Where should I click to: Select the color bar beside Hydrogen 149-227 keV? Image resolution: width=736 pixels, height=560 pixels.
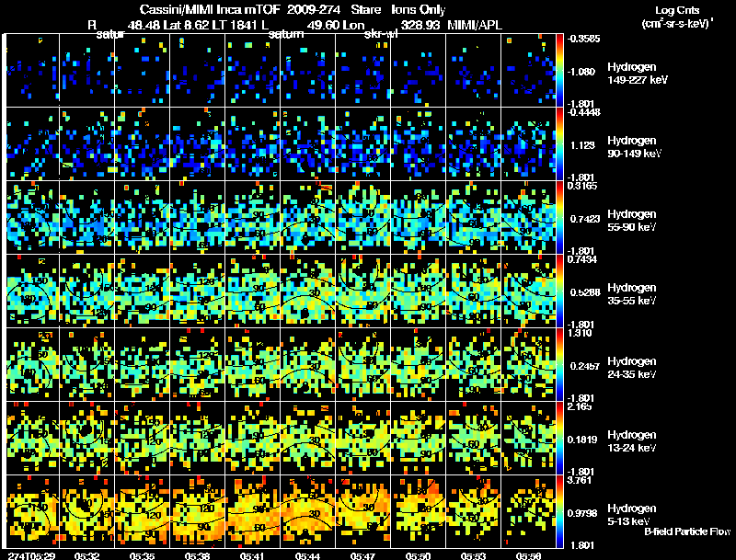click(559, 71)
